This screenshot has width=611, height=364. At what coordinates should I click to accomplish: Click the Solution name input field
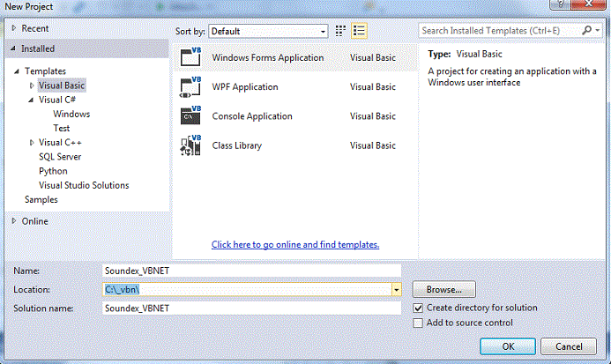pos(252,308)
